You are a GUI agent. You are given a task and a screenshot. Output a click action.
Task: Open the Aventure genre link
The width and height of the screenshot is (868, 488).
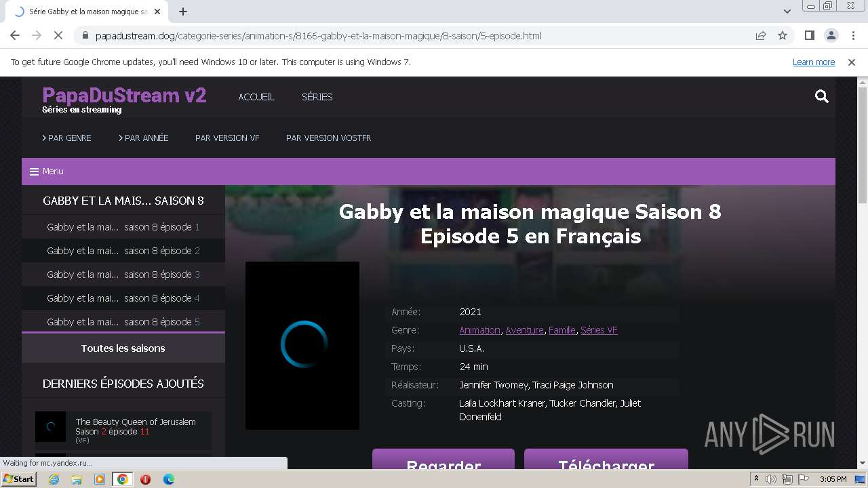(524, 330)
